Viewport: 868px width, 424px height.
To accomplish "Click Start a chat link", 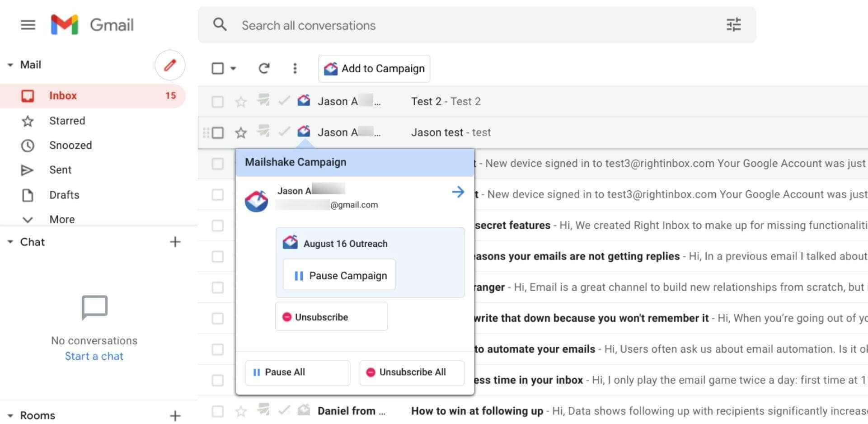I will click(94, 356).
